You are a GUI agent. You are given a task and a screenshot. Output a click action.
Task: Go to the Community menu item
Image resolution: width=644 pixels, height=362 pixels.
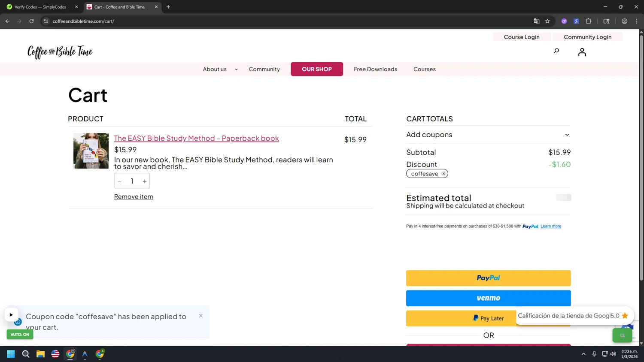tap(264, 69)
